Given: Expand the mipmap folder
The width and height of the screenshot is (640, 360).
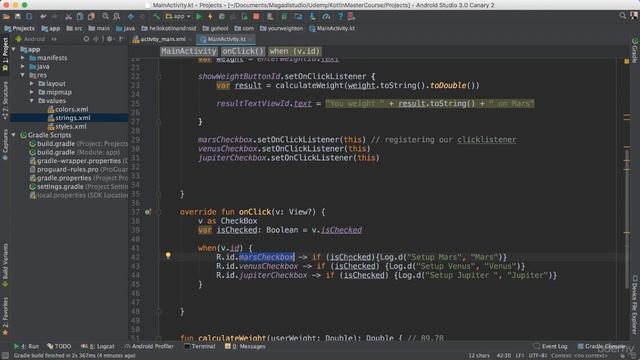Looking at the screenshot, I should tap(32, 92).
